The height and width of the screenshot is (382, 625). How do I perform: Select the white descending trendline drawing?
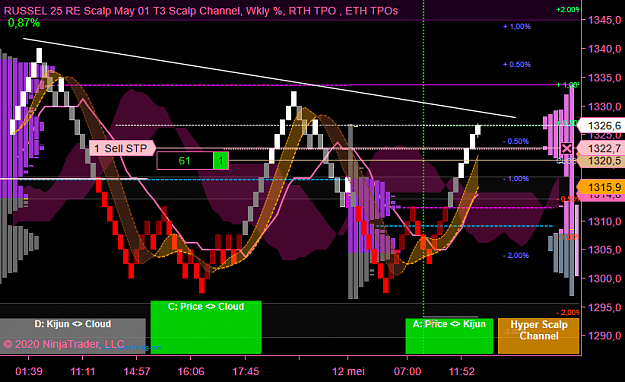click(269, 78)
